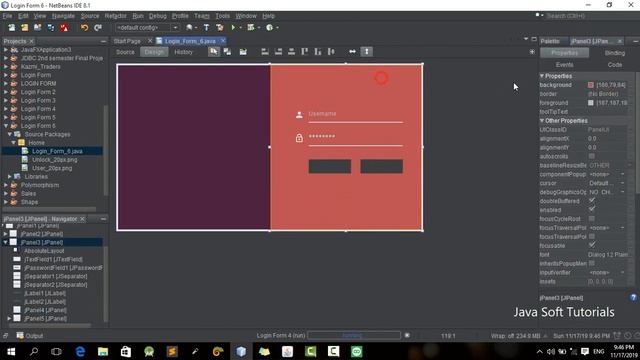Expand the Polymorphism project node
Screen dimensions: 640x360
click(6, 185)
